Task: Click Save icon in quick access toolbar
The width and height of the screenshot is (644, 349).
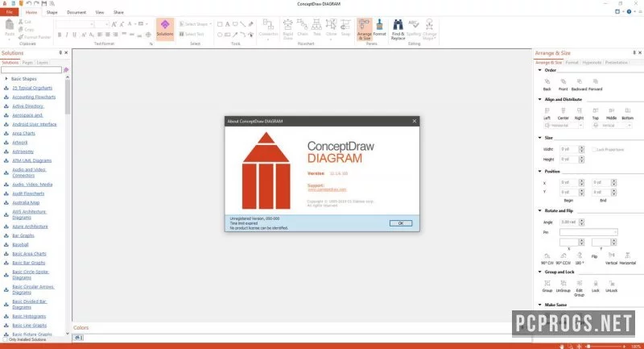Action: click(44, 3)
